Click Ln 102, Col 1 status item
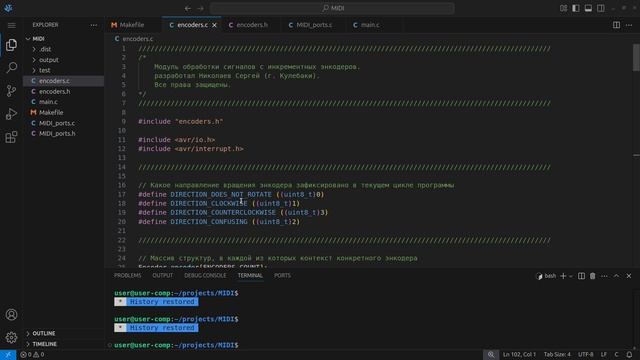The width and height of the screenshot is (640, 360). tap(519, 355)
